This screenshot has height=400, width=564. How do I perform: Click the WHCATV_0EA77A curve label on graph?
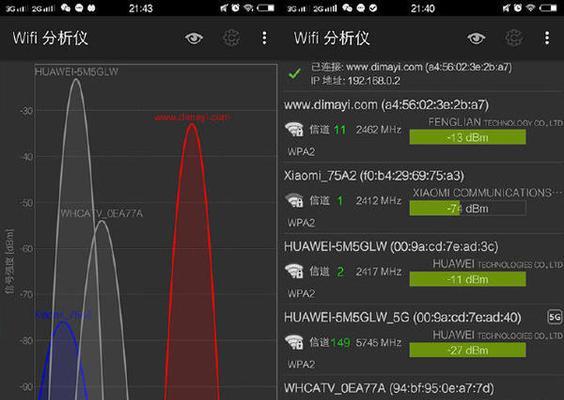pyautogui.click(x=102, y=213)
